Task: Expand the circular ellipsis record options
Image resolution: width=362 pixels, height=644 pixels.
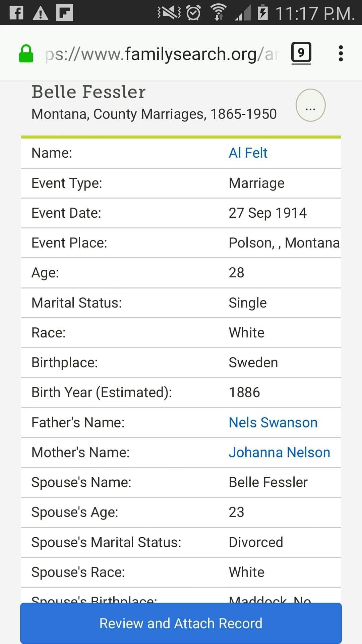Action: 310,105
